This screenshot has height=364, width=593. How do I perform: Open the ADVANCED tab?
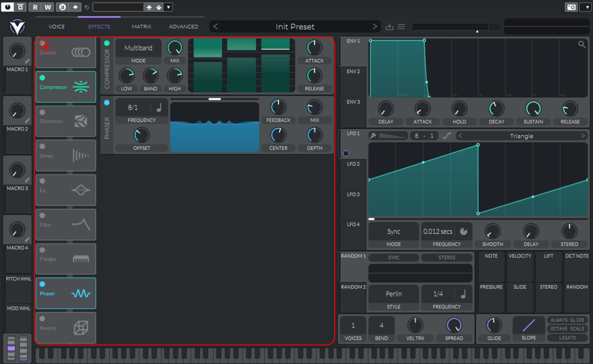click(x=183, y=27)
